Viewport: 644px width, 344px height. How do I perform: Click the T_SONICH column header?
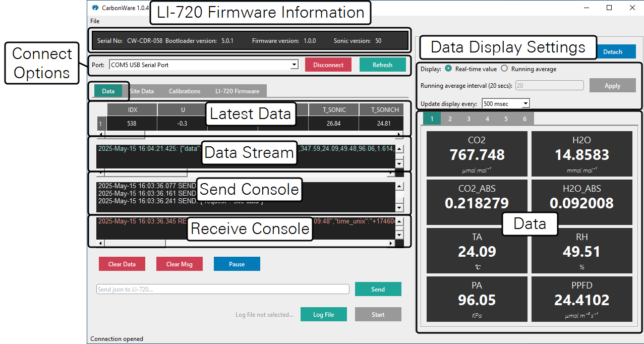tap(381, 109)
